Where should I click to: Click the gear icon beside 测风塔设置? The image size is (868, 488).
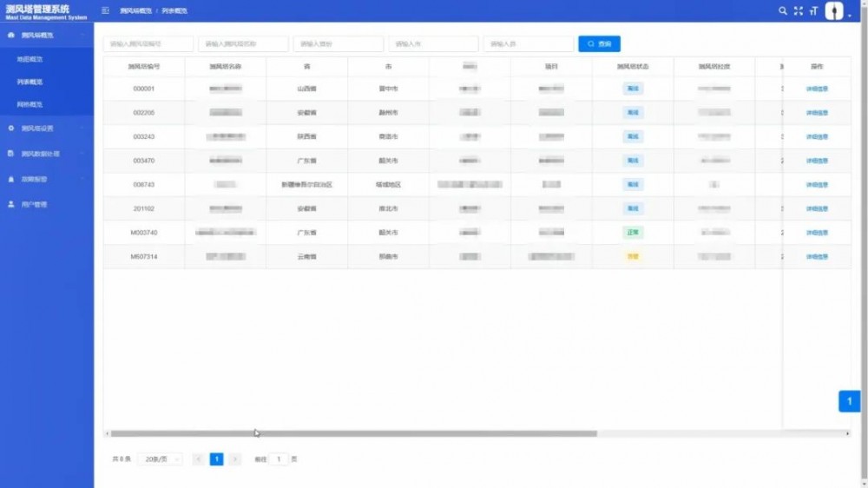11,128
